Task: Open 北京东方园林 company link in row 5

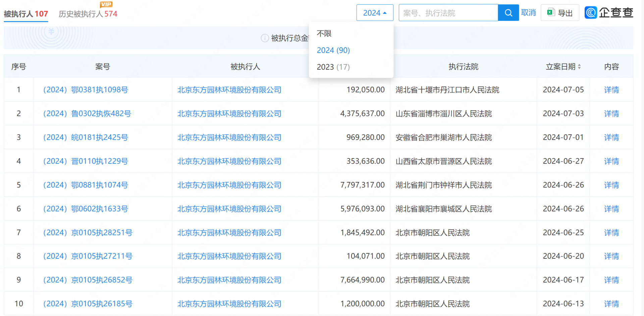Action: pyautogui.click(x=229, y=185)
